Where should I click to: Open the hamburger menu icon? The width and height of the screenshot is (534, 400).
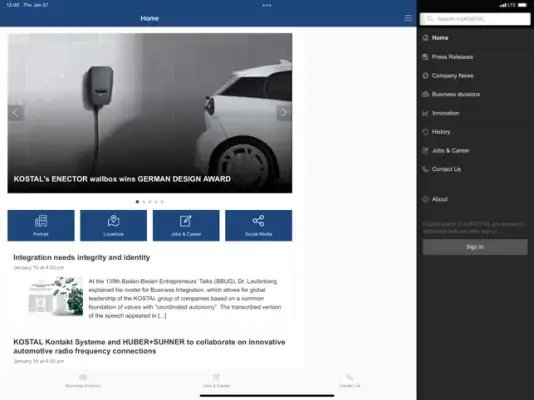408,18
